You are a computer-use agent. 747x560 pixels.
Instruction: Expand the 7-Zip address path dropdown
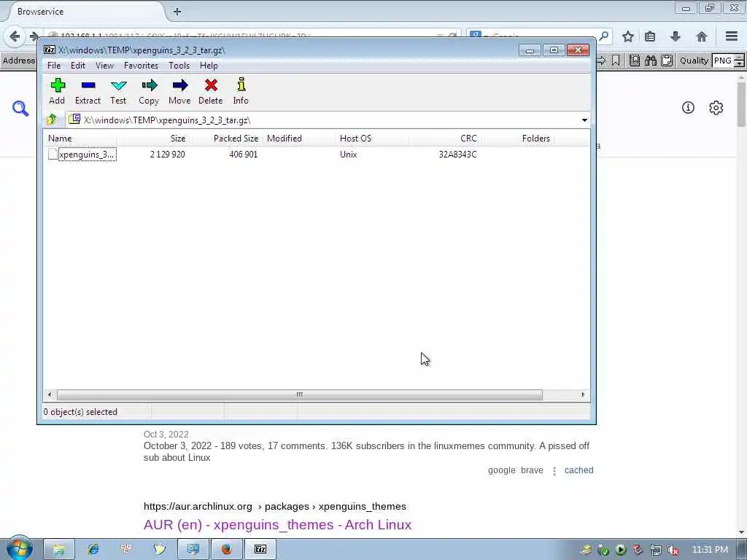(x=584, y=120)
